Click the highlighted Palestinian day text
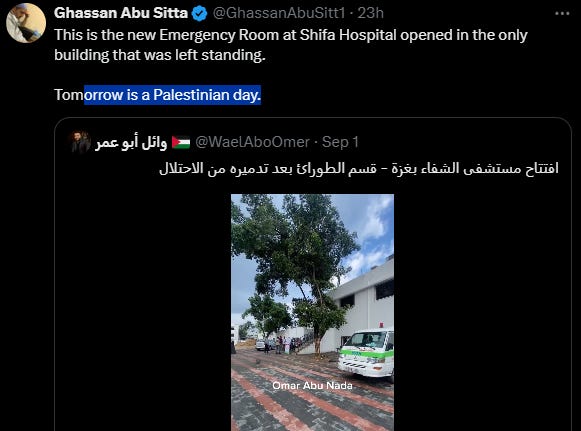Image resolution: width=581 pixels, height=431 pixels. (173, 95)
